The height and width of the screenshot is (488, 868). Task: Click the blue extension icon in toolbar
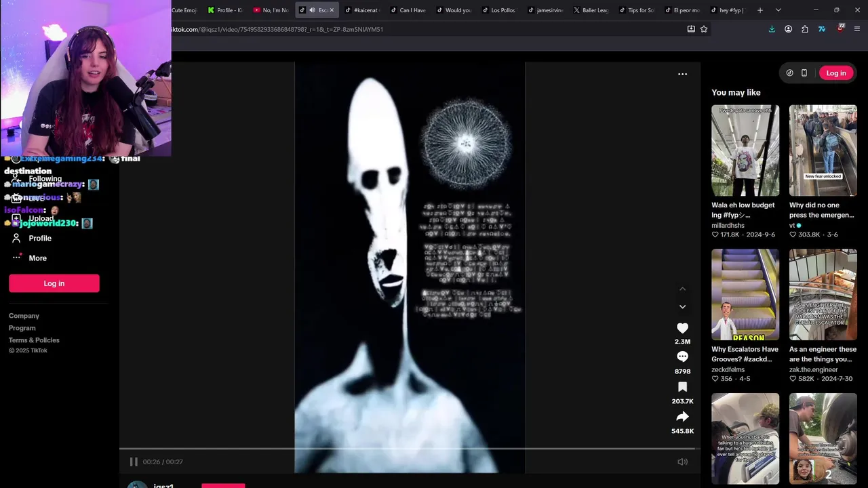(x=822, y=29)
